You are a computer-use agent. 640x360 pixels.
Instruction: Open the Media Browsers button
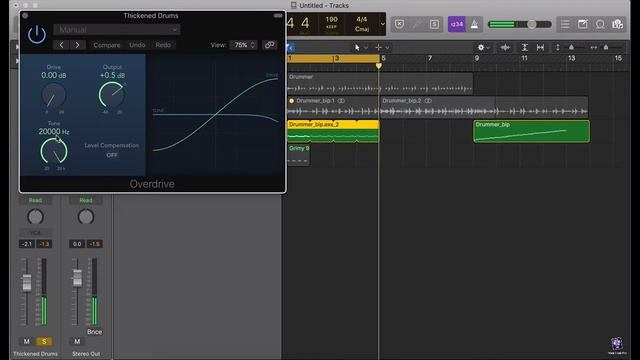[x=618, y=24]
